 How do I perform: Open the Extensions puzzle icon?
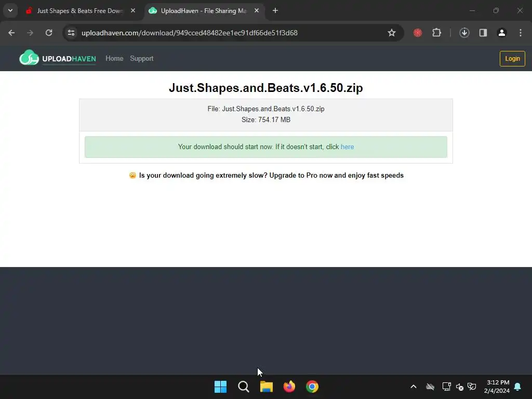(436, 33)
